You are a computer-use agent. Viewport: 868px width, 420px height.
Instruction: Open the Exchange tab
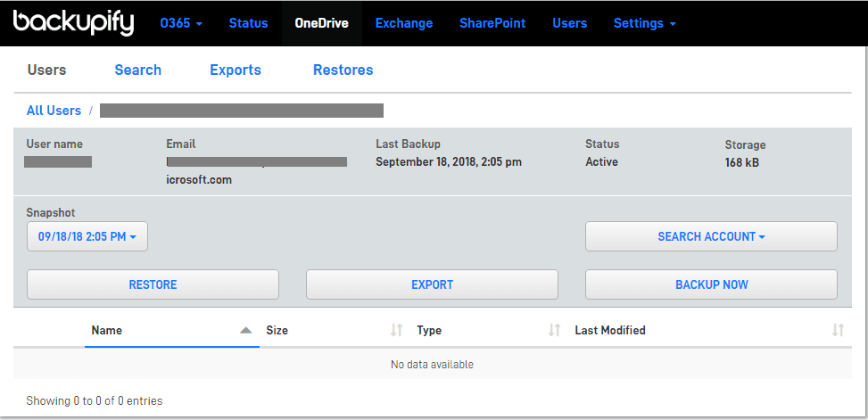[x=404, y=23]
